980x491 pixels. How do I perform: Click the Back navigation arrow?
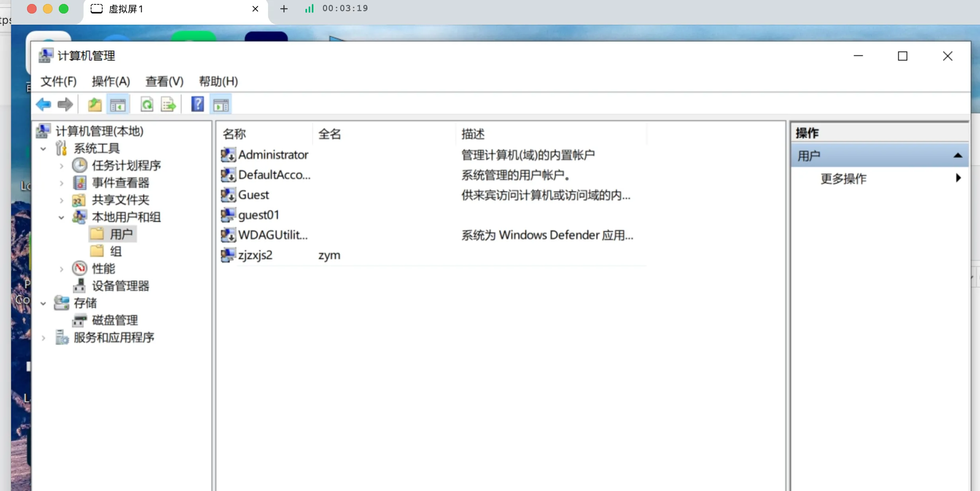(x=44, y=104)
